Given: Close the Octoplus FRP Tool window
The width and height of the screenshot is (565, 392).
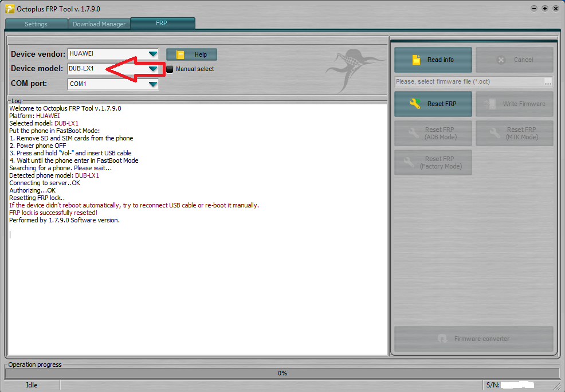Looking at the screenshot, I should click(556, 8).
